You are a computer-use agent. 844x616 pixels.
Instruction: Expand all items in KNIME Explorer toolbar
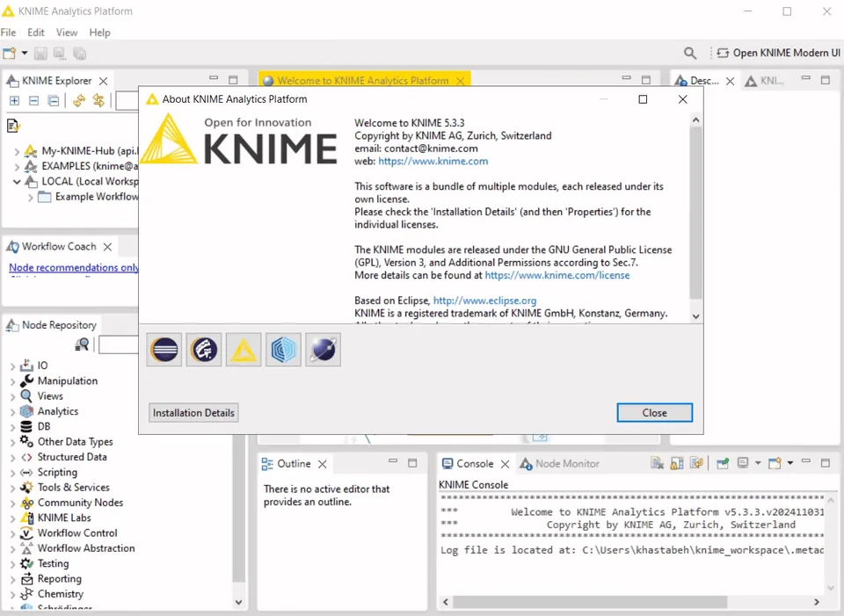pyautogui.click(x=15, y=100)
